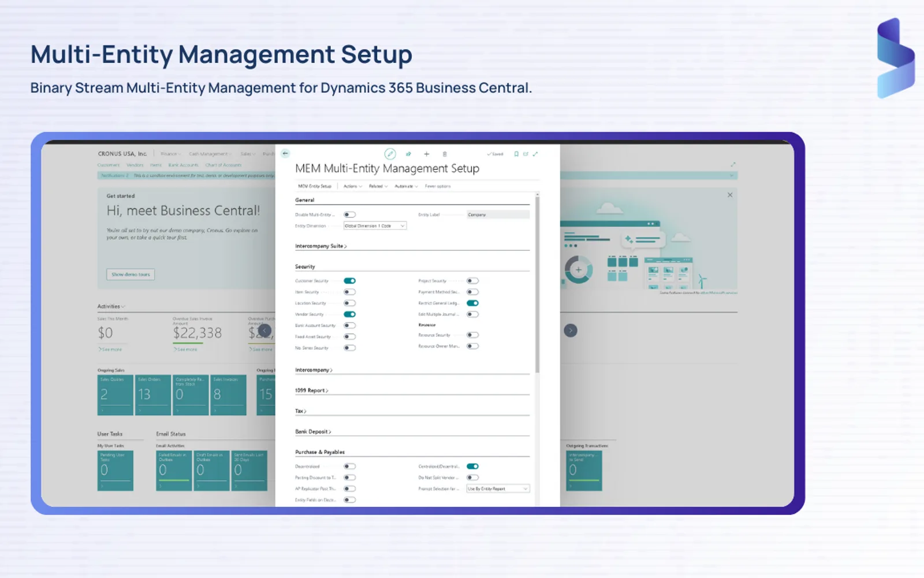Expand Intercompany Suite section
The height and width of the screenshot is (578, 924).
point(321,246)
